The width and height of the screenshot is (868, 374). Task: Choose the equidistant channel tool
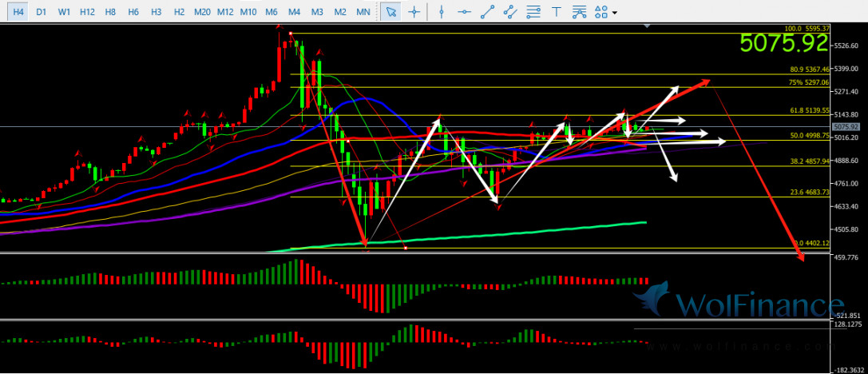[511, 12]
